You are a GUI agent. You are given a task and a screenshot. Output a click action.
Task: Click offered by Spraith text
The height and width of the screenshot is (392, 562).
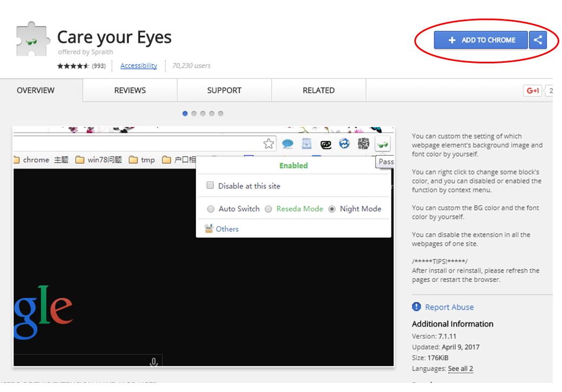point(86,52)
